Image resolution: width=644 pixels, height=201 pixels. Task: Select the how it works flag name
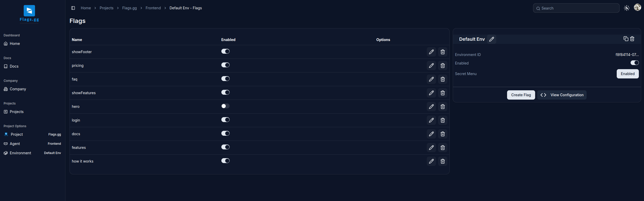(83, 161)
